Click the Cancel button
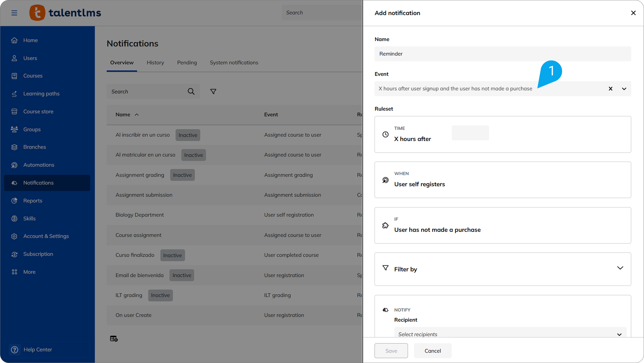The width and height of the screenshot is (644, 363). 433,351
